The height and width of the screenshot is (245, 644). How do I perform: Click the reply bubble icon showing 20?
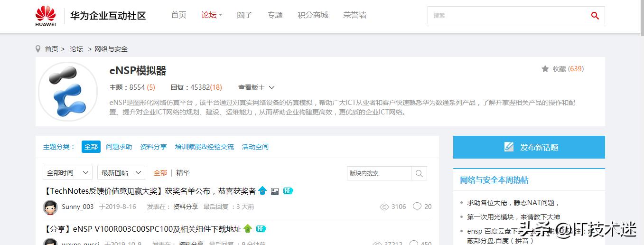[417, 206]
